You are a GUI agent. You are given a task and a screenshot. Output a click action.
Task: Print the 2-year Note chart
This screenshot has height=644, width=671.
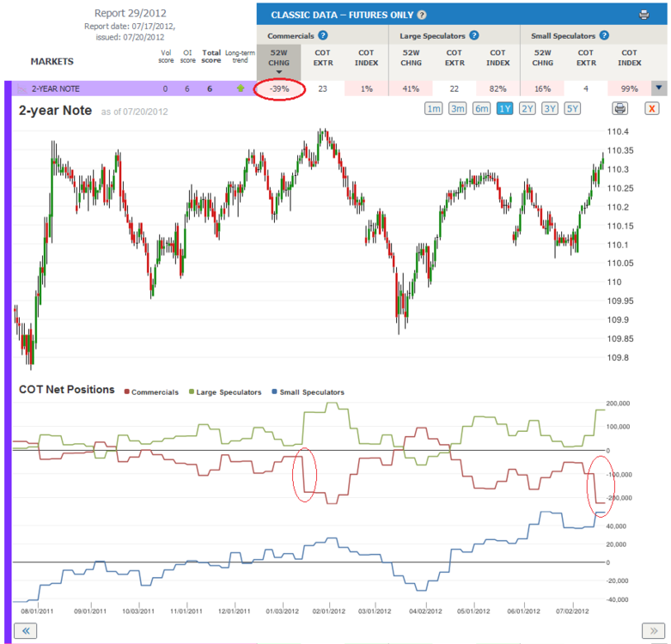point(620,108)
